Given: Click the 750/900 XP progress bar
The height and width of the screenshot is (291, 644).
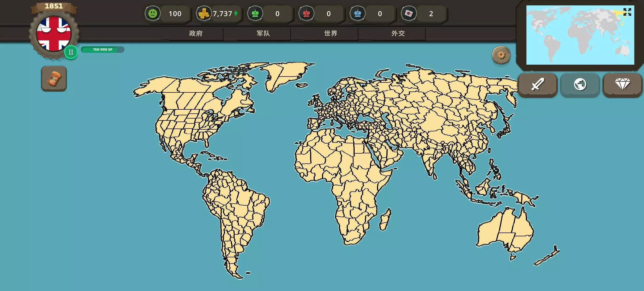Looking at the screenshot, I should click(102, 50).
